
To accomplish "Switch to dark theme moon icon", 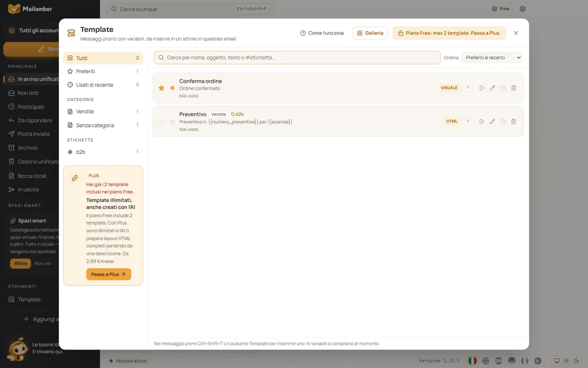I will [577, 361].
